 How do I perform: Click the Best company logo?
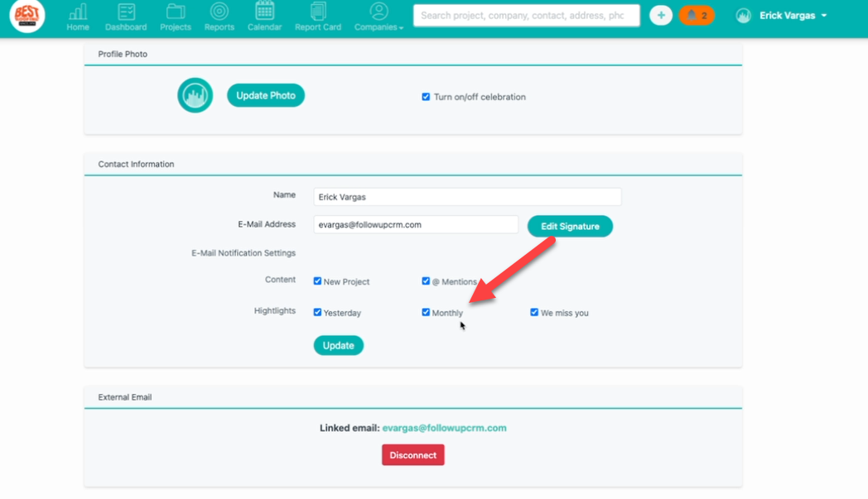pyautogui.click(x=27, y=16)
